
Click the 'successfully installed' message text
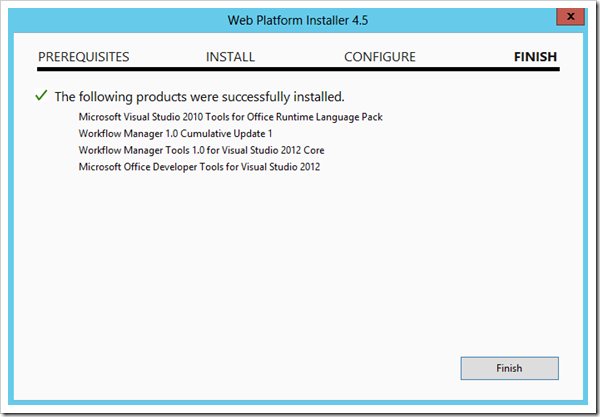pos(199,97)
